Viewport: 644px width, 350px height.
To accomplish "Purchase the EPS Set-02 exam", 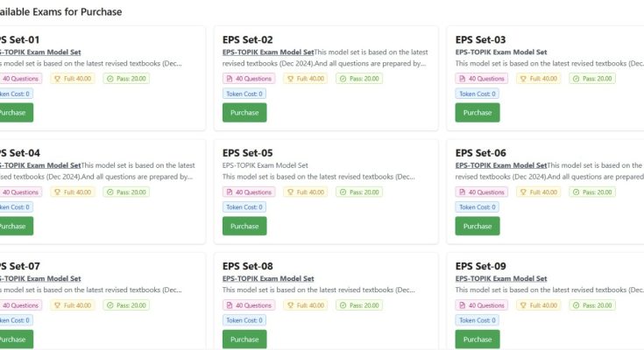I will (244, 113).
